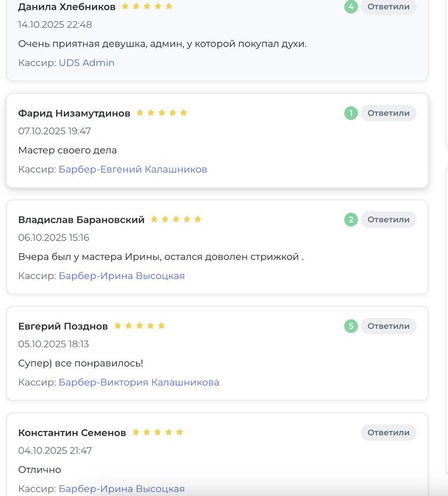Open the Барбер-Евгений Калашников cashier link
The width and height of the screenshot is (448, 496).
pyautogui.click(x=133, y=169)
